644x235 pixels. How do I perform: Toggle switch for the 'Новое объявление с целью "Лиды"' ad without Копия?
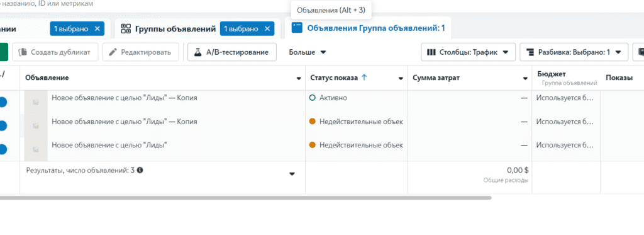(3, 149)
